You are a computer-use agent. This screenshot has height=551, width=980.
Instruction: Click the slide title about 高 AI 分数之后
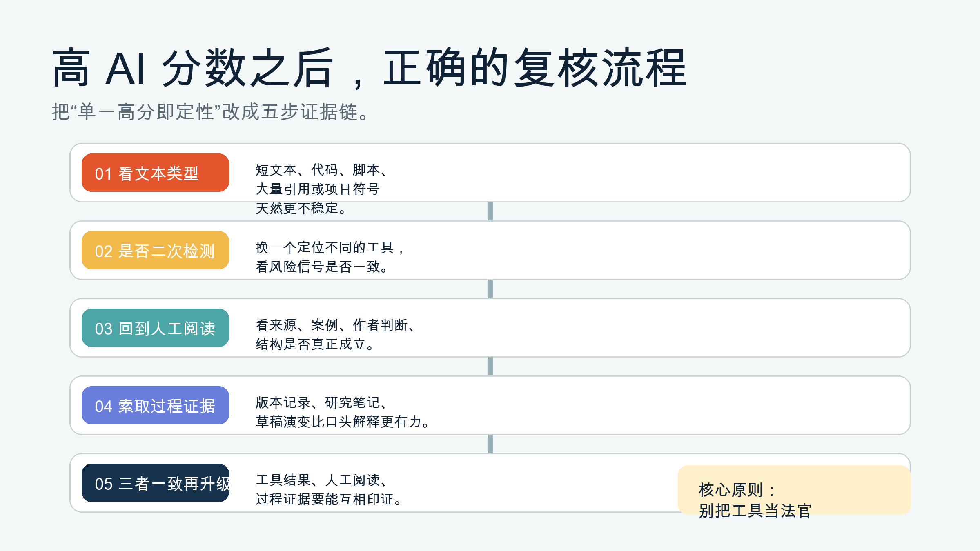pos(370,67)
